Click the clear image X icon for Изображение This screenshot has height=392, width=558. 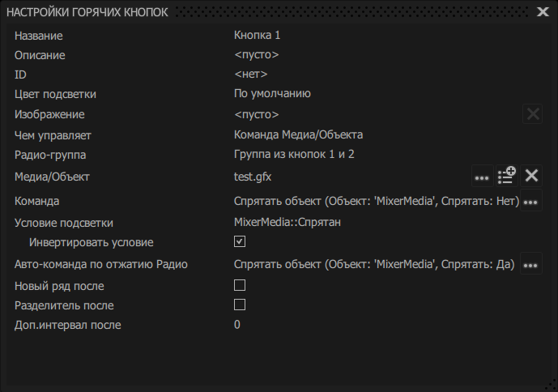coord(532,114)
